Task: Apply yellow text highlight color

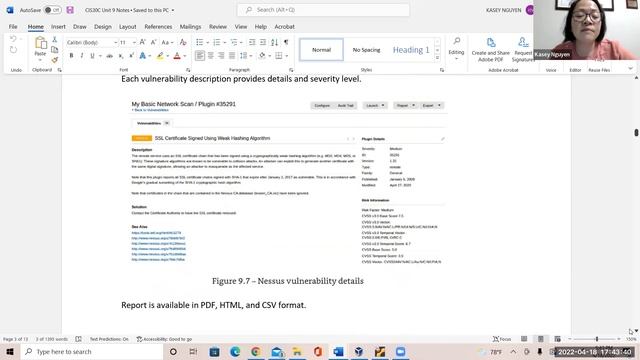Action: (x=160, y=56)
